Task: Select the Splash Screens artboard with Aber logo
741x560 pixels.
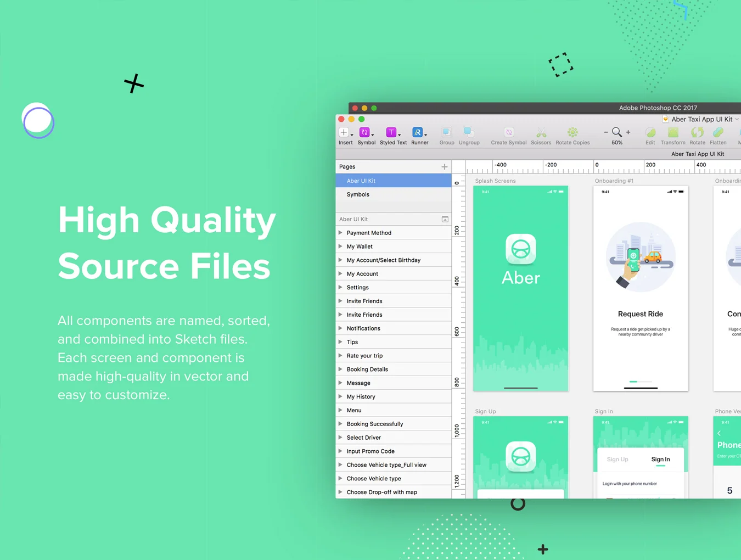Action: (521, 289)
